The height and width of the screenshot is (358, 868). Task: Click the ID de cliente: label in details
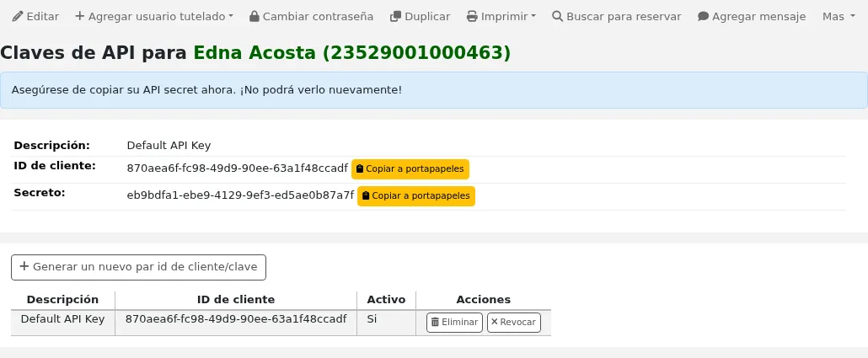tap(55, 165)
